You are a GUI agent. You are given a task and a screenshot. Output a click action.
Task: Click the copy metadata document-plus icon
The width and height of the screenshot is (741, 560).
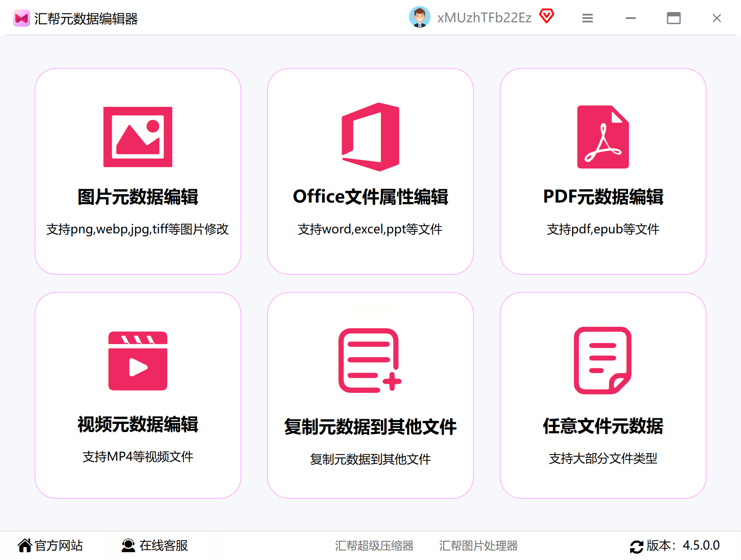[x=370, y=361]
